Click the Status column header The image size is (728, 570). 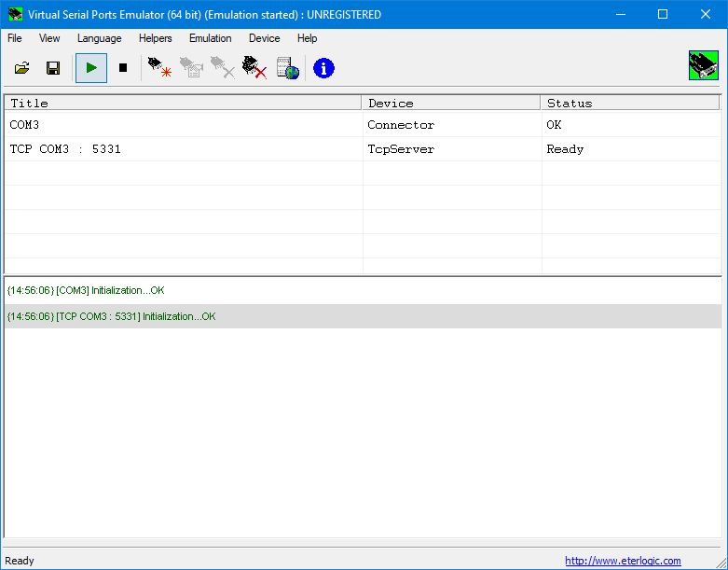point(630,103)
